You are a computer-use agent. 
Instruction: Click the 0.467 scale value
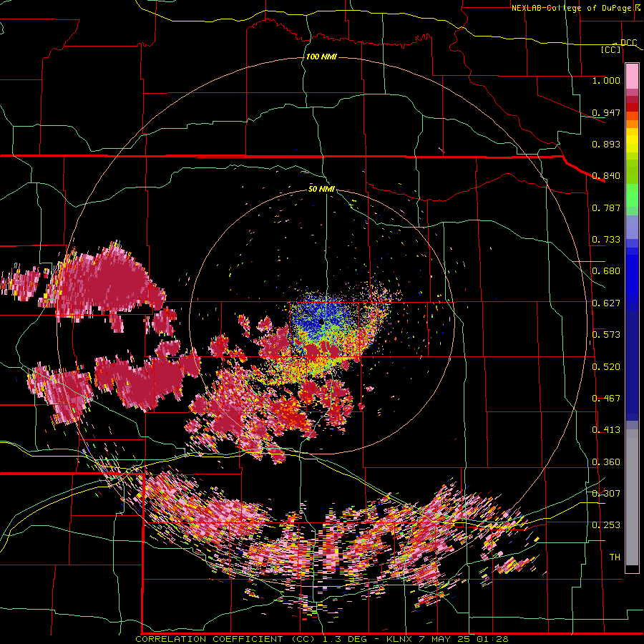tap(606, 399)
